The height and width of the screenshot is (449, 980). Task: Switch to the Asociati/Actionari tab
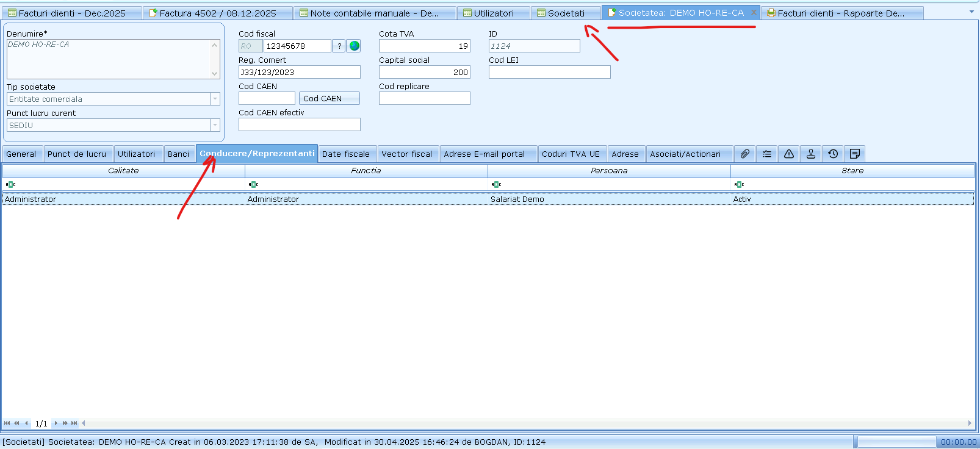tap(685, 154)
